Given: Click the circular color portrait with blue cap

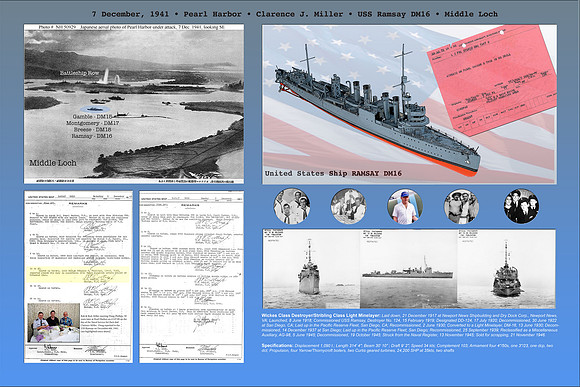Looking at the screenshot, I should (405, 206).
